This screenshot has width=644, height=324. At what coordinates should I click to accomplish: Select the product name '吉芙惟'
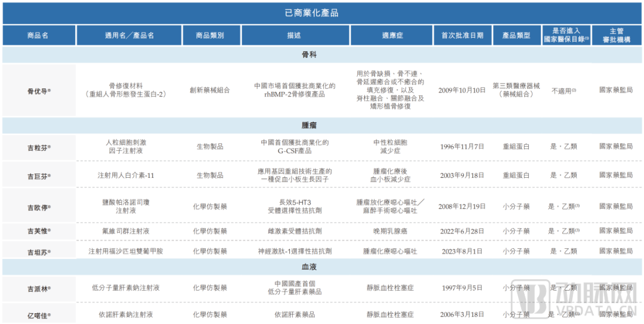pos(39,232)
